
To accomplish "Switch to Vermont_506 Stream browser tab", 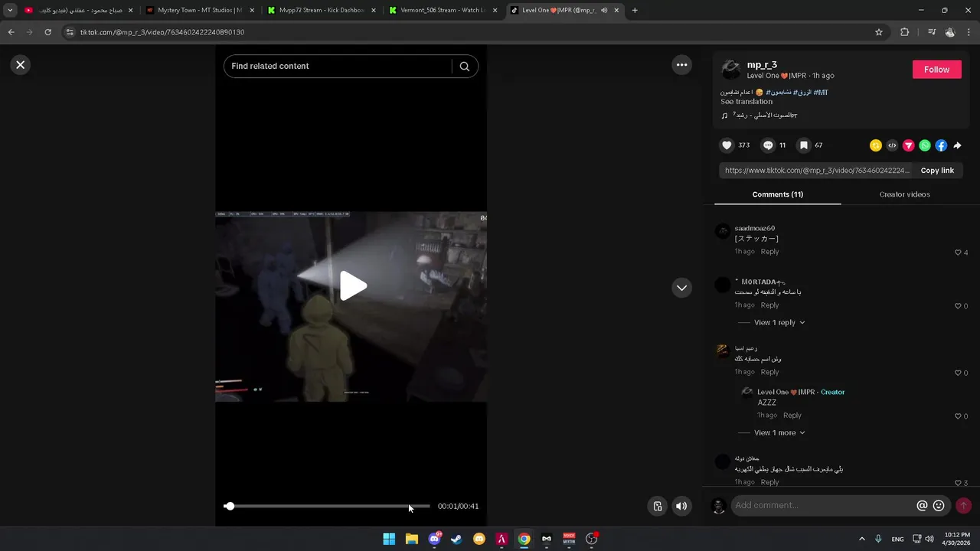I will click(443, 11).
